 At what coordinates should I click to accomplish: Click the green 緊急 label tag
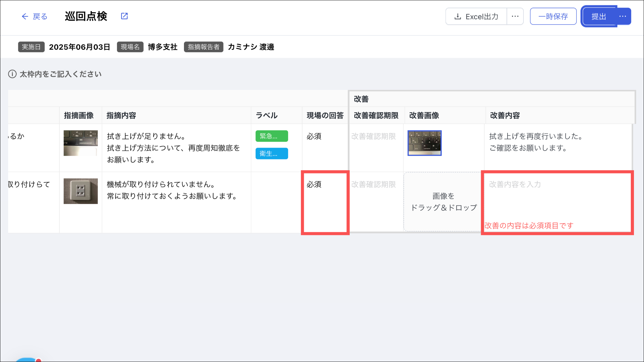point(271,136)
